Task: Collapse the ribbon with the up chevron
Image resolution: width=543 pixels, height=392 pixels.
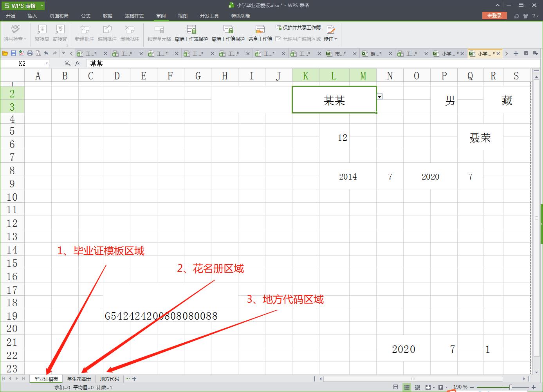Action: tap(498, 5)
